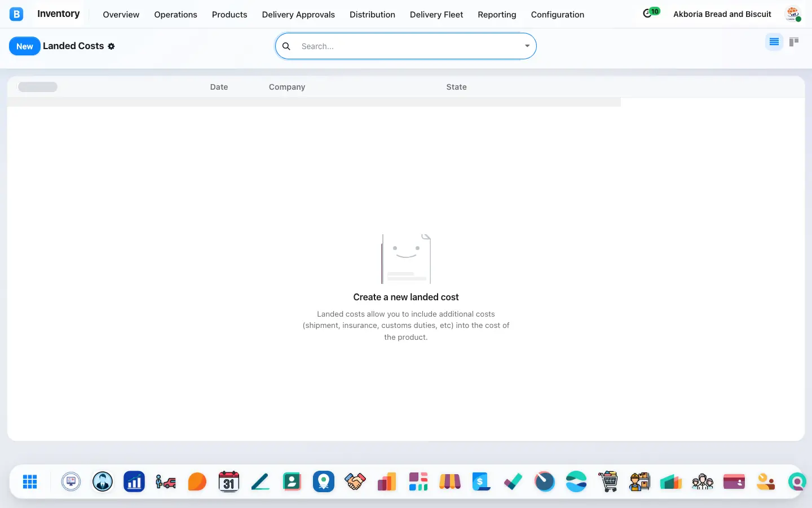Open the teal pencil sign app
This screenshot has height=508, width=812.
pos(261,481)
